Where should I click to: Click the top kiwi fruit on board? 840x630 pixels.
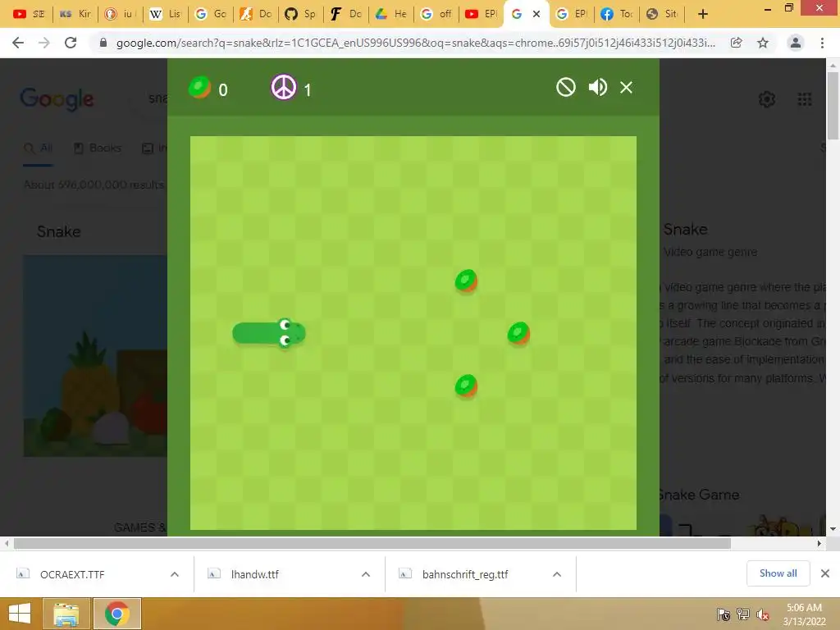click(x=466, y=281)
